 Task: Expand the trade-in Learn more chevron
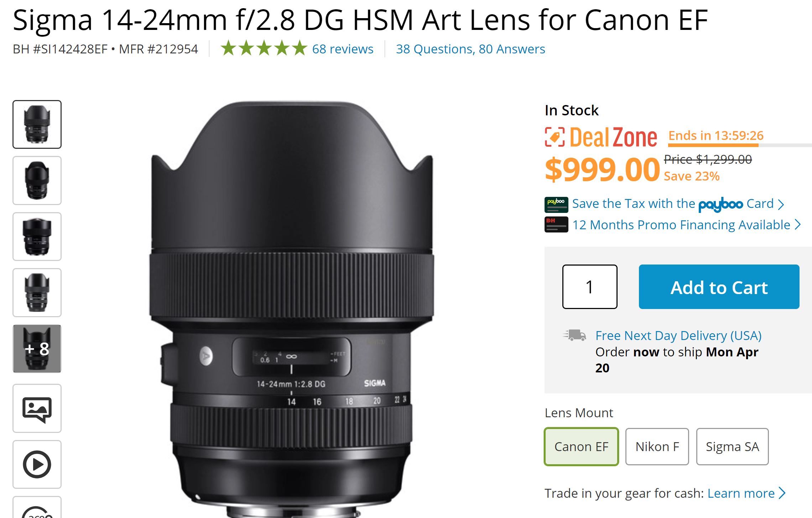782,493
